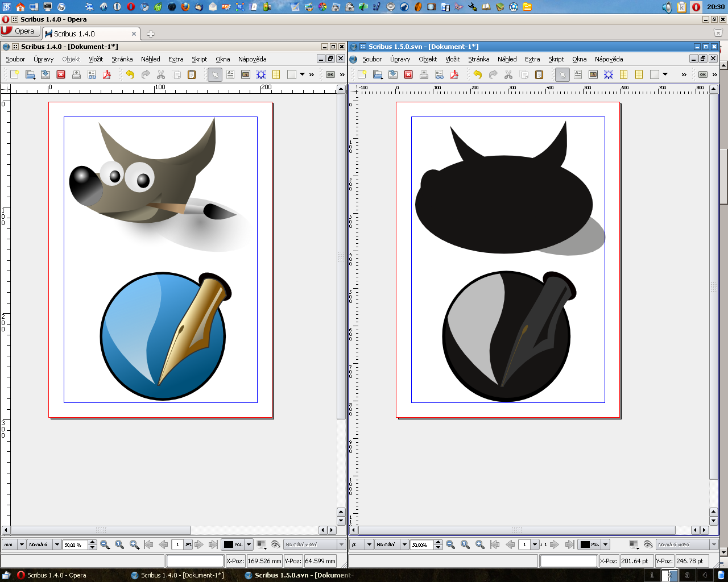Click Save icon in Scribus 1.5.0.svn toolbar
728x582 pixels.
393,74
